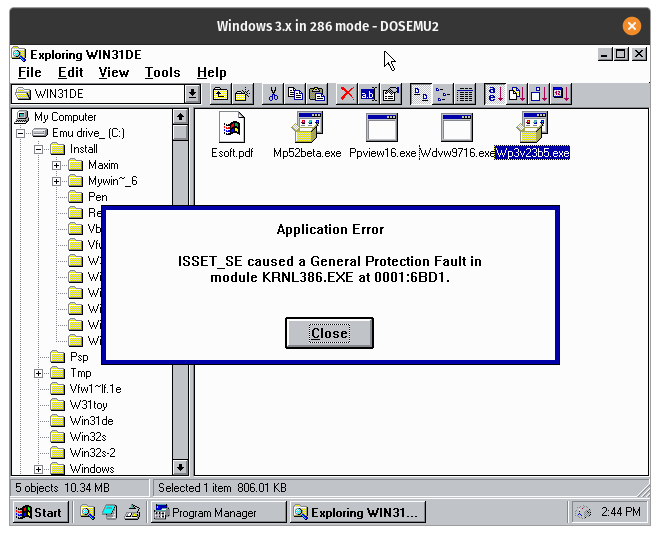This screenshot has height=535, width=660.
Task: Click the explorer quick-launch taskbar icon
Action: [88, 512]
